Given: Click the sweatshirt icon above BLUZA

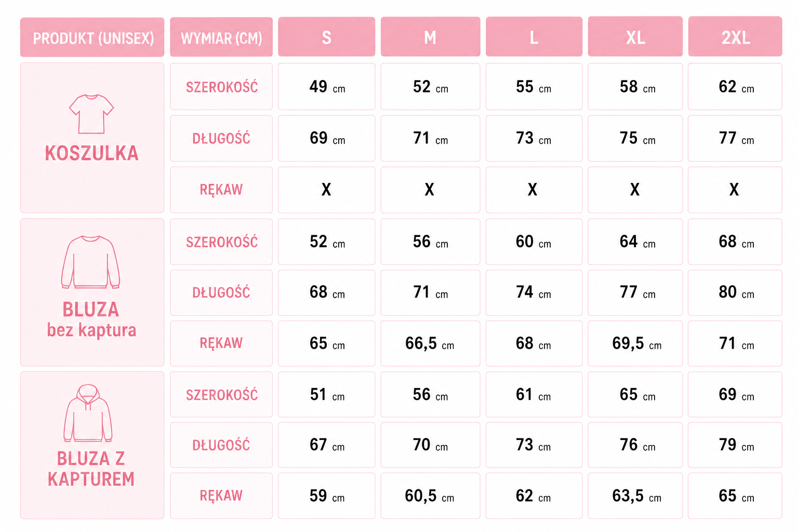Looking at the screenshot, I should pos(90,262).
